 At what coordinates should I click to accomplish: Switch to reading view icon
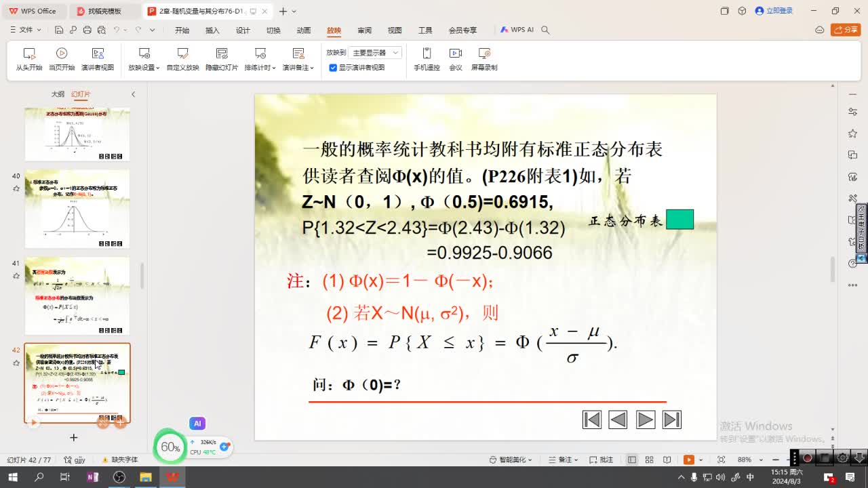coord(667,460)
